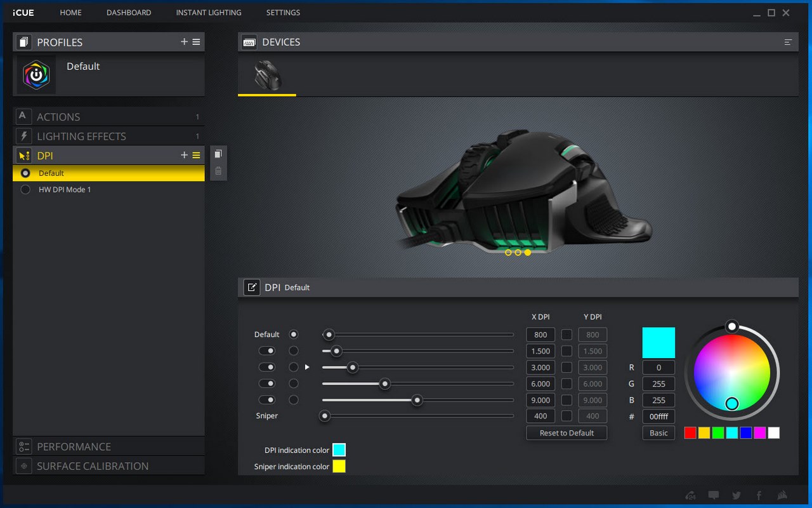Click the Corsair sails logo icon

(782, 495)
